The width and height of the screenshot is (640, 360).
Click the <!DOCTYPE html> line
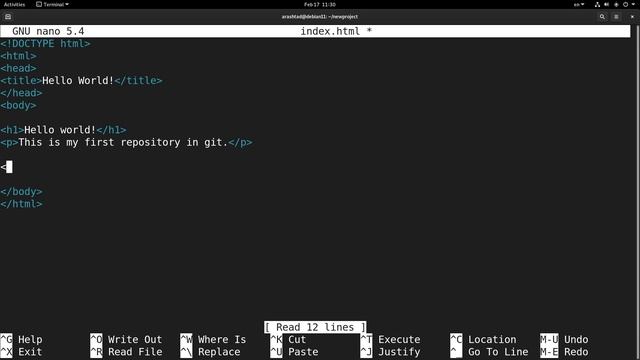45,44
